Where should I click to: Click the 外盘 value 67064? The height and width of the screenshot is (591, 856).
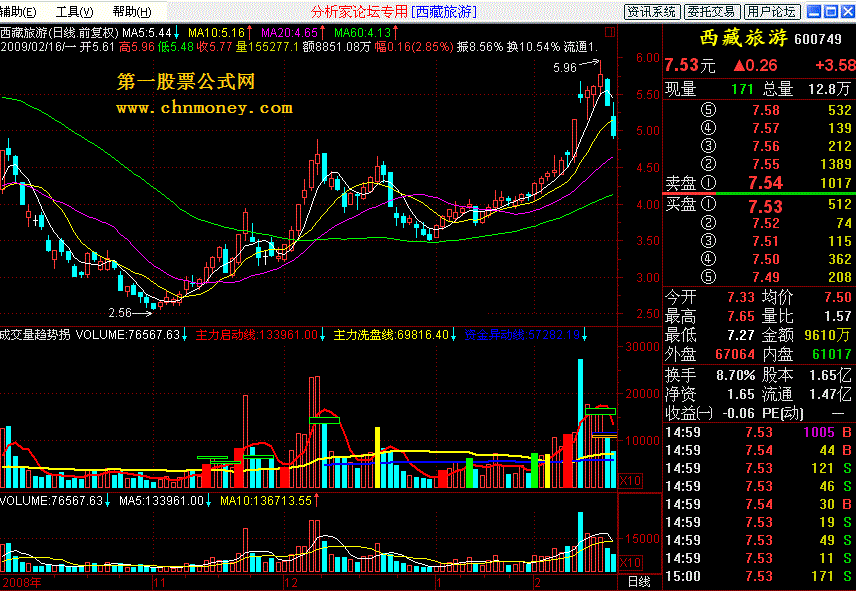coord(735,354)
